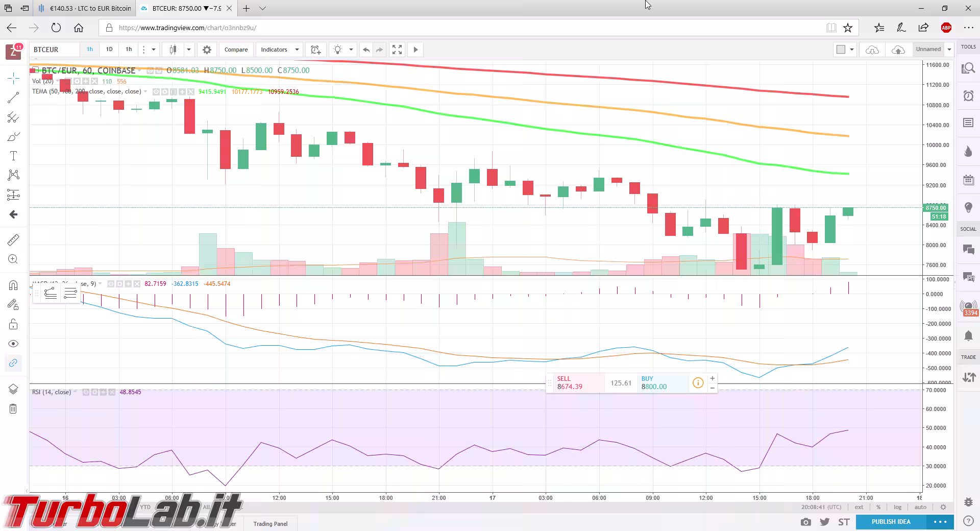Viewport: 980px width, 531px height.
Task: Open the hotlists flame panel
Action: [x=968, y=151]
